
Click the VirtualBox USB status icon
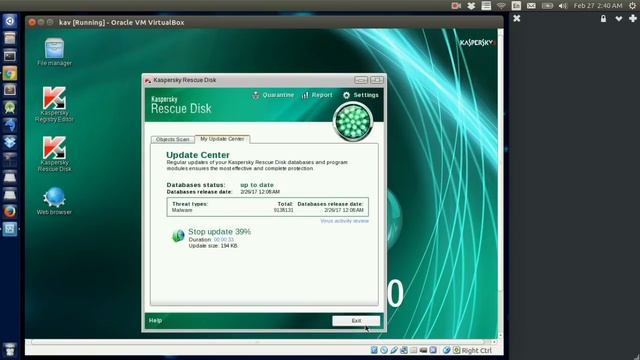394,350
